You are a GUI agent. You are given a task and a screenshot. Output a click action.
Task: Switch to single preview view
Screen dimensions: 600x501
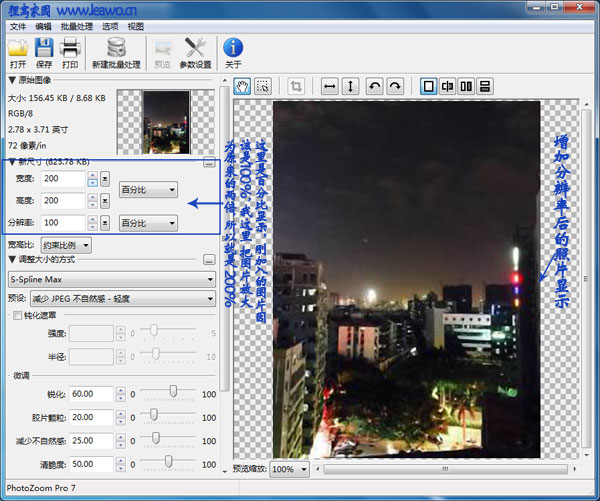tap(429, 86)
